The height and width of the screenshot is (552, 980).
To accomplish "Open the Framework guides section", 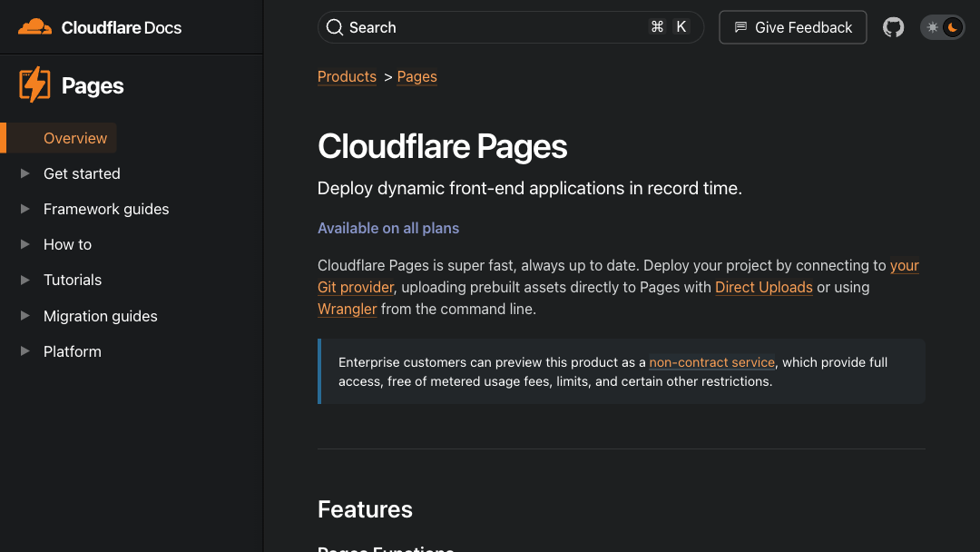I will pyautogui.click(x=106, y=209).
